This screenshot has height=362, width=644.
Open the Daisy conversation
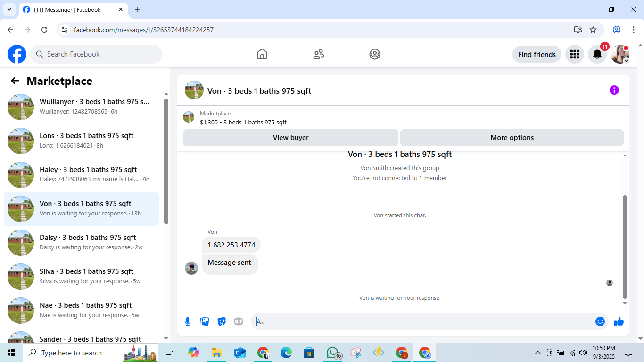click(x=81, y=243)
